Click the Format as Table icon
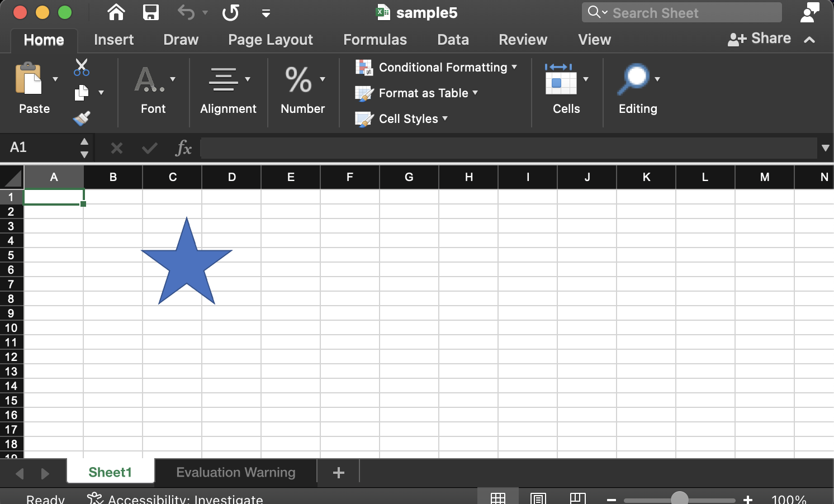834x504 pixels. 364,93
